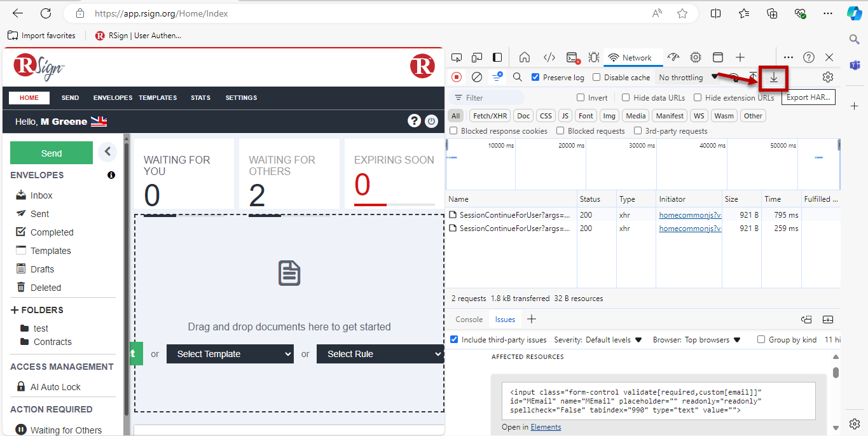Open Browser Top browsers dropdown
Image resolution: width=868 pixels, height=436 pixels.
[697, 339]
